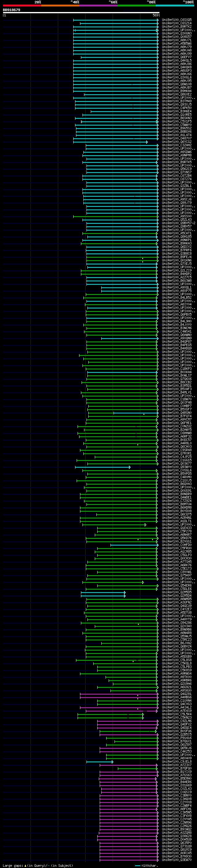197x868 pixels.
Task: Click the query end position 569
Action: pyautogui.click(x=155, y=15)
